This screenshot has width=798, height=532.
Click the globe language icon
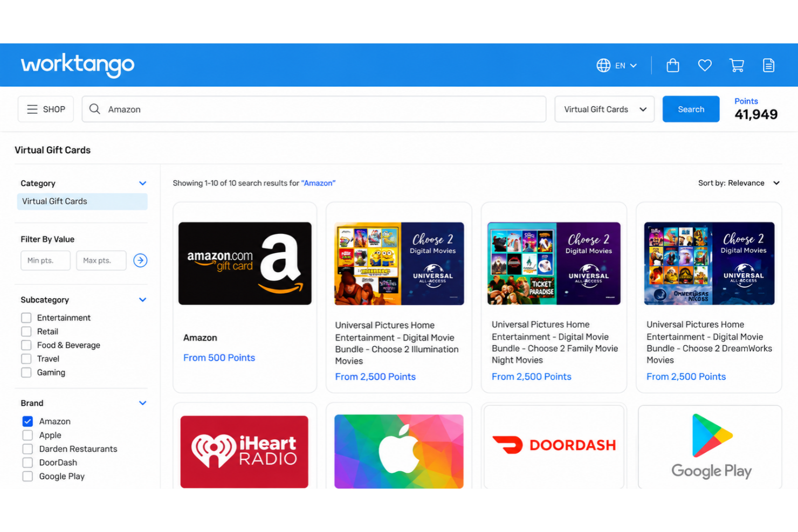click(603, 65)
